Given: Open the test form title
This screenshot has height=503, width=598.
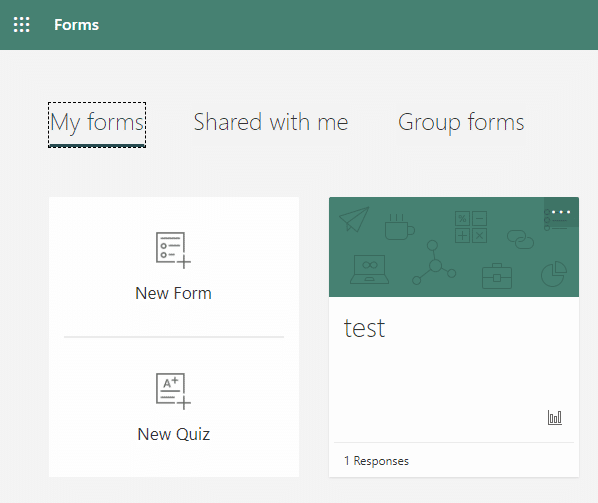Looking at the screenshot, I should 364,328.
